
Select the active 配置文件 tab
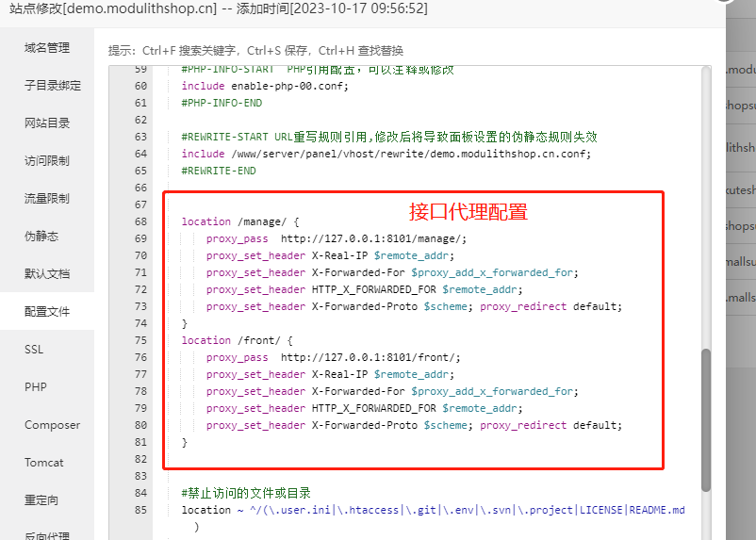pos(47,312)
